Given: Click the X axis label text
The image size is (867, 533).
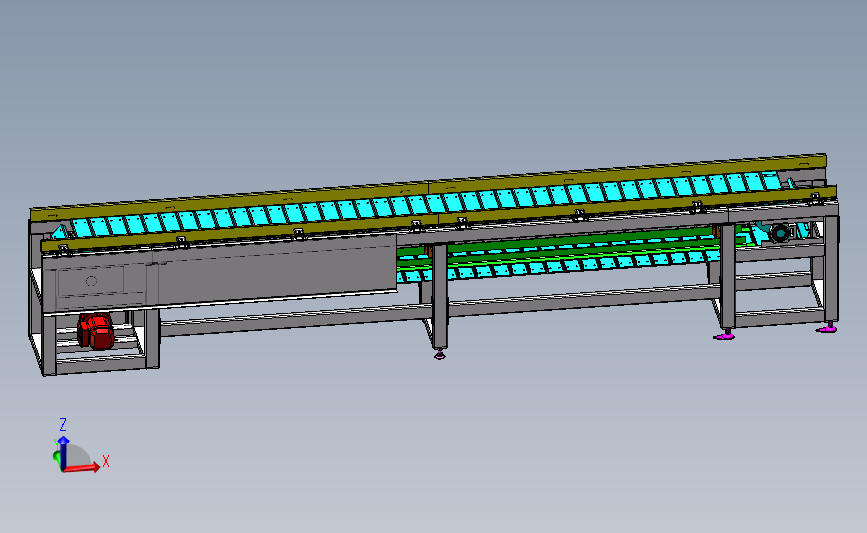Looking at the screenshot, I should click(x=106, y=461).
